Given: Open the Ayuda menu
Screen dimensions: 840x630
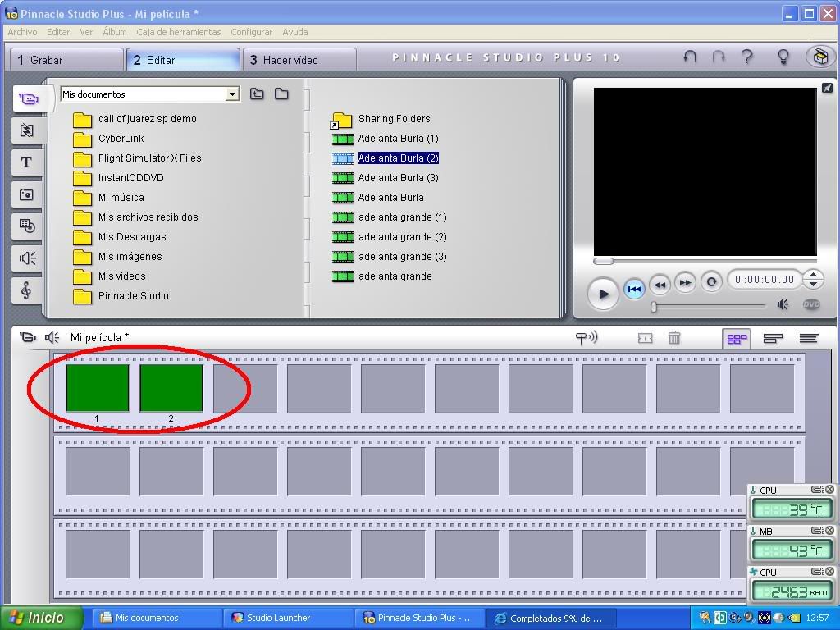Looking at the screenshot, I should point(294,32).
